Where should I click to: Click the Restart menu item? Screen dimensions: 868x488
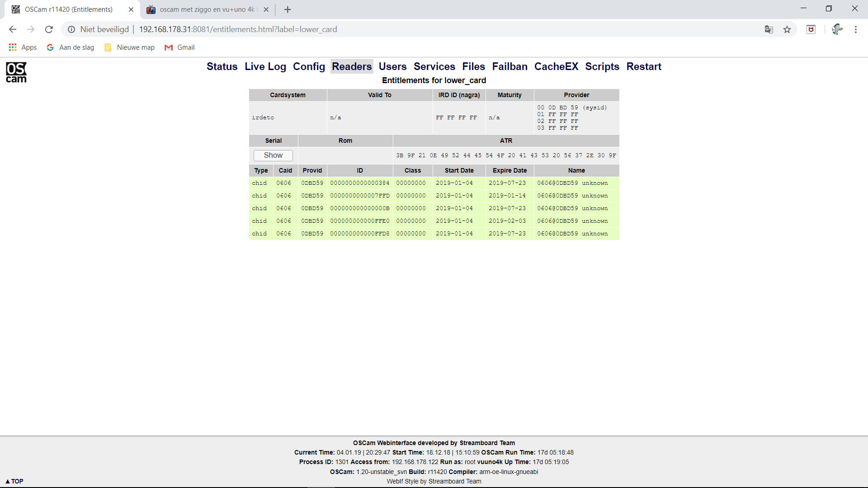644,66
